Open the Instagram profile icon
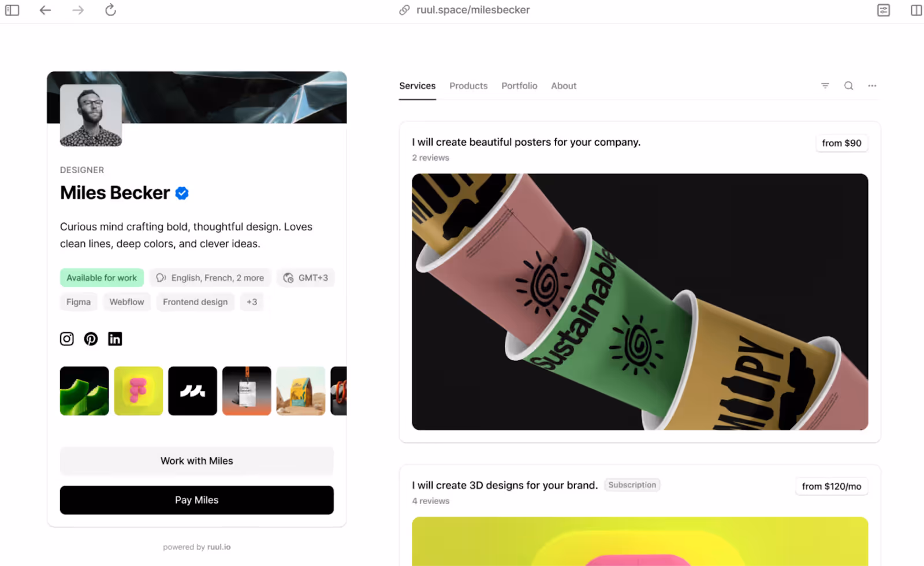The height and width of the screenshot is (566, 924). pyautogui.click(x=67, y=339)
